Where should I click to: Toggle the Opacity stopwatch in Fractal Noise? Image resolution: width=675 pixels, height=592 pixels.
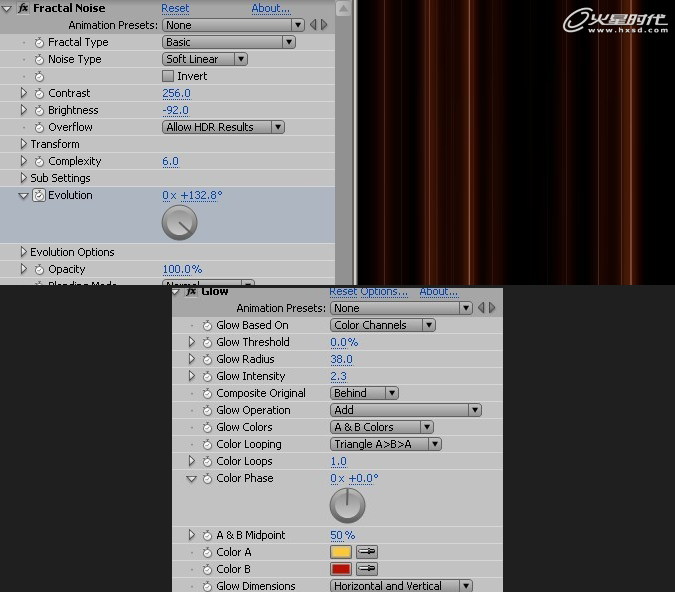[39, 270]
